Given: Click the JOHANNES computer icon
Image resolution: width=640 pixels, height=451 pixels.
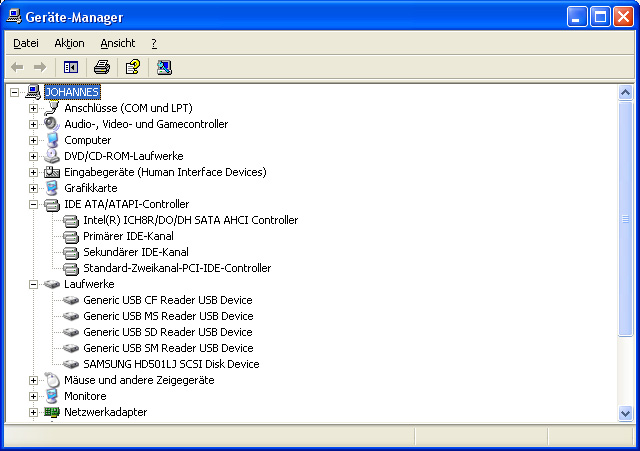Looking at the screenshot, I should coord(33,92).
